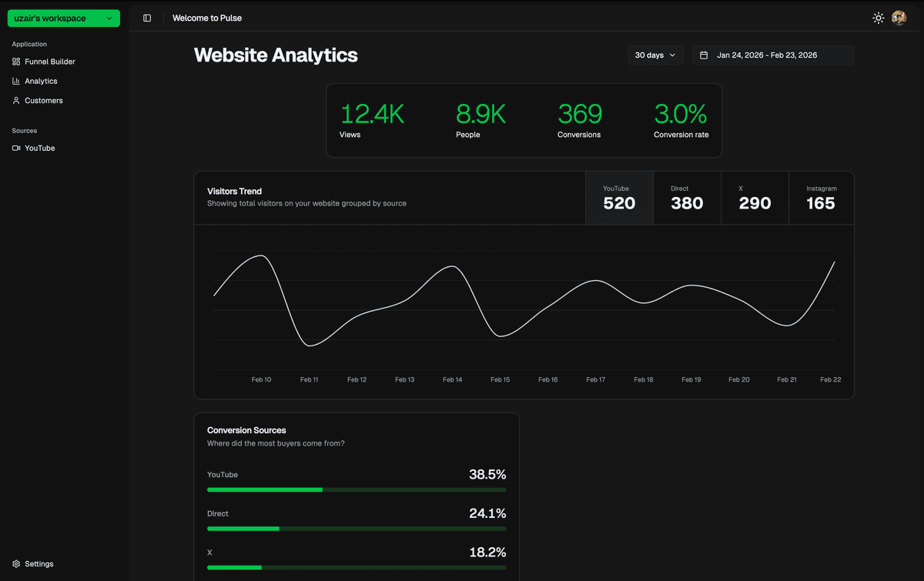924x581 pixels.
Task: Expand the uzair's workspace switcher
Action: (64, 18)
